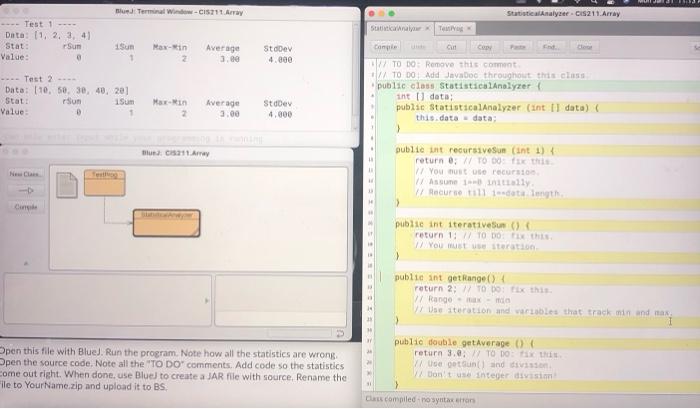This screenshot has height=409, width=700.
Task: Click the 'return 1;' line in iterativeSum
Action: pos(483,235)
